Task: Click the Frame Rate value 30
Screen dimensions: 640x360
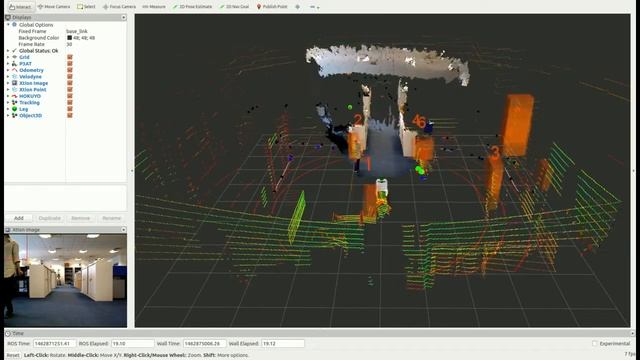Action: pyautogui.click(x=69, y=44)
